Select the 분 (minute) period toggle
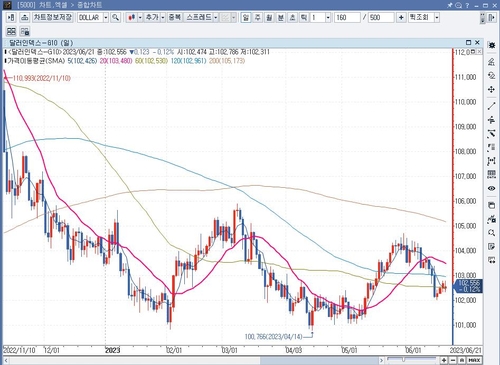Image resolution: width=500 pixels, height=365 pixels. pyautogui.click(x=281, y=17)
